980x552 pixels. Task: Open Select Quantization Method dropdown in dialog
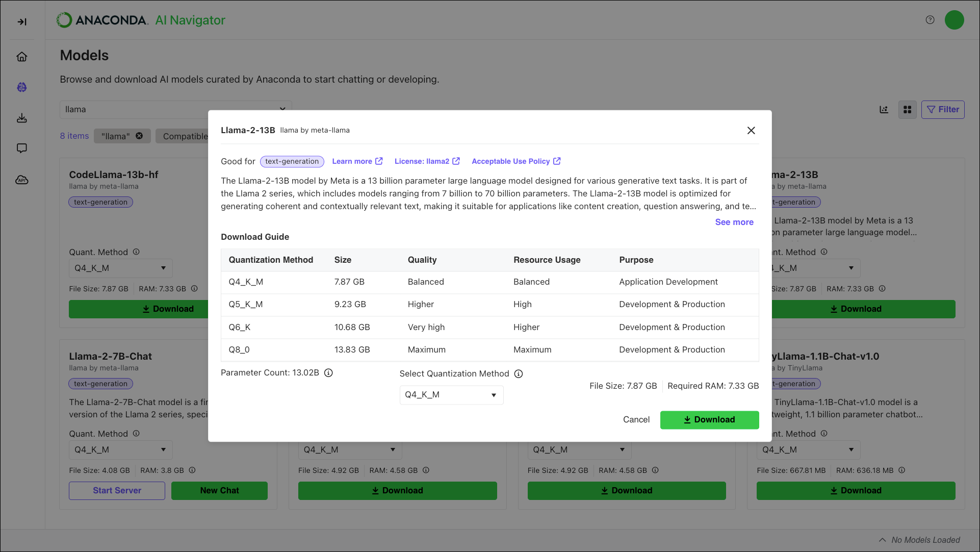click(451, 395)
